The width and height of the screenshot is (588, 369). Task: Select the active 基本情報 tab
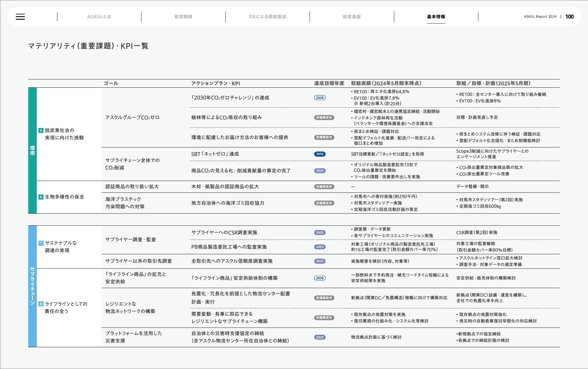[x=436, y=17]
